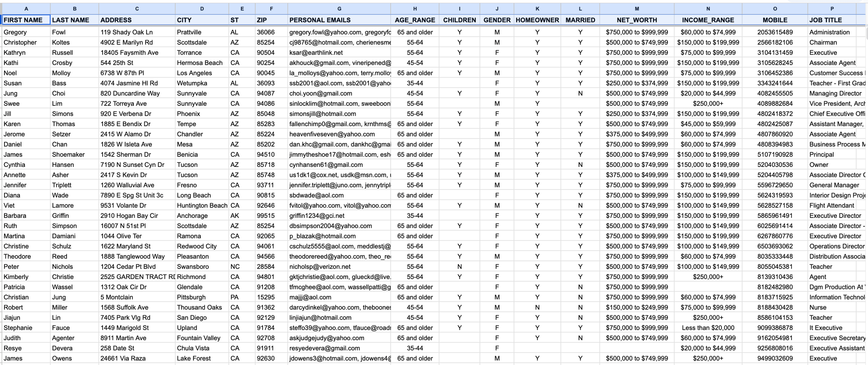Select the Hermosa Beach city cell
The height and width of the screenshot is (365, 868).
[x=202, y=63]
